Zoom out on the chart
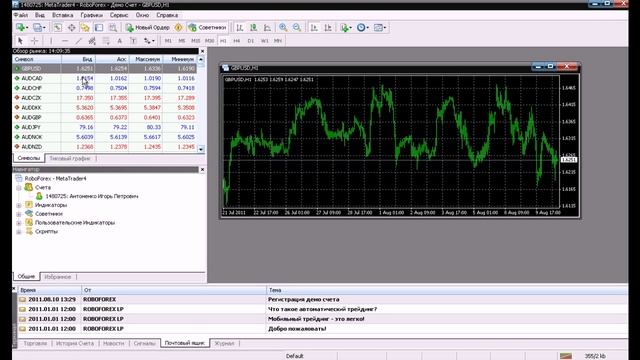 pos(297,27)
